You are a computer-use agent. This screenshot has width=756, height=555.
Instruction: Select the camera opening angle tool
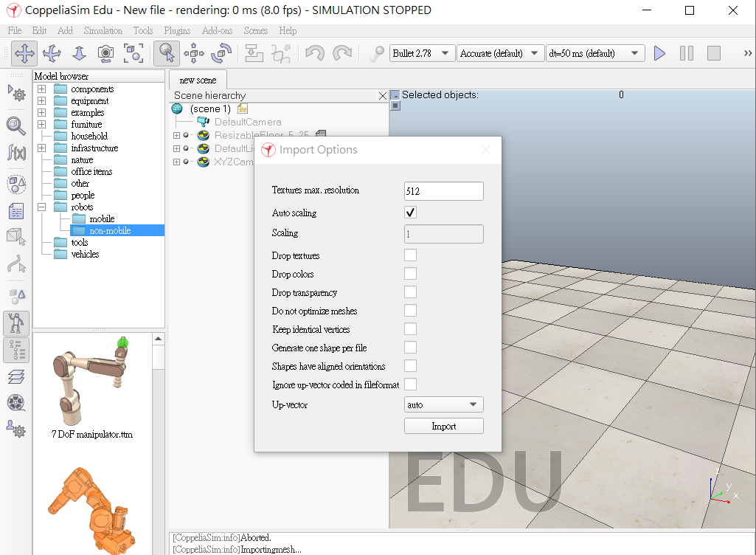(x=105, y=53)
